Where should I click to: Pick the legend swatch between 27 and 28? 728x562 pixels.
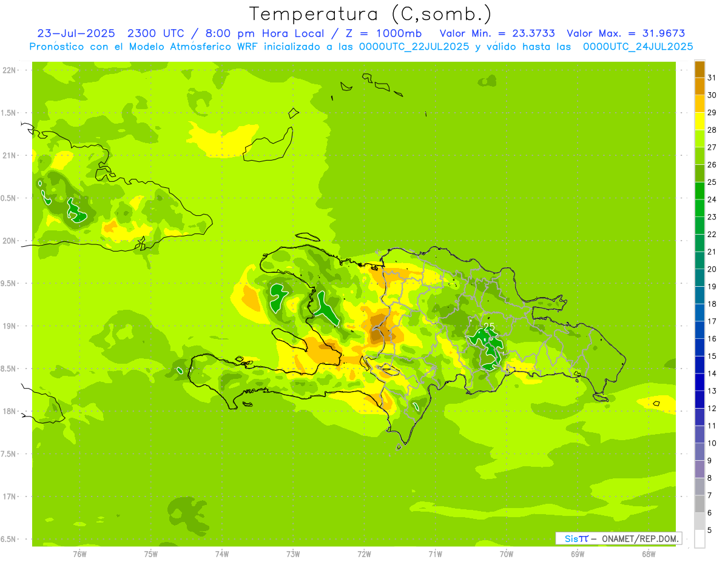pyautogui.click(x=699, y=139)
